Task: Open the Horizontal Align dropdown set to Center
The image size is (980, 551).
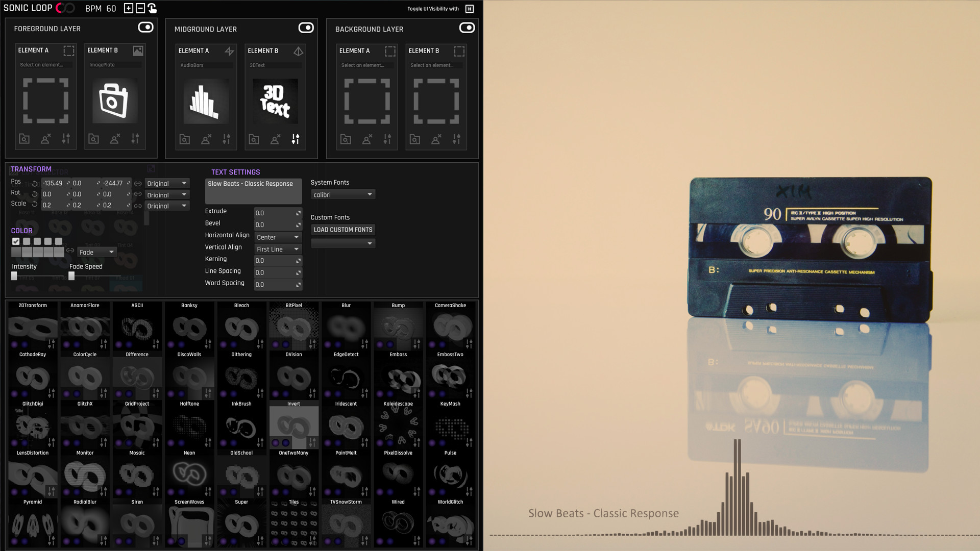Action: 278,237
